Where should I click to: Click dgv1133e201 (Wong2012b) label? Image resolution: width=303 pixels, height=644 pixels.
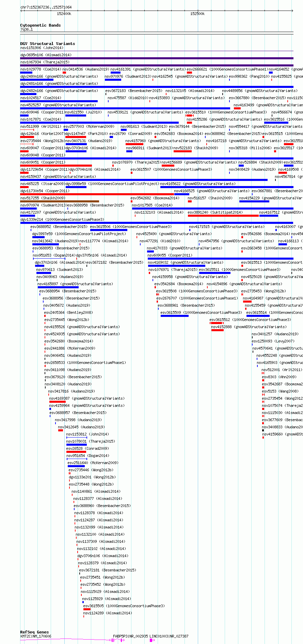tap(92, 477)
